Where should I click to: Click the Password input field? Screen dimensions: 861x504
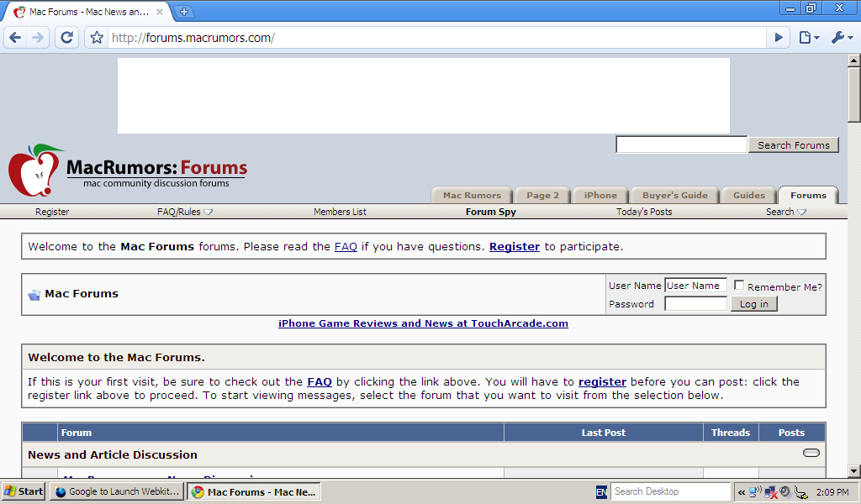click(x=695, y=304)
